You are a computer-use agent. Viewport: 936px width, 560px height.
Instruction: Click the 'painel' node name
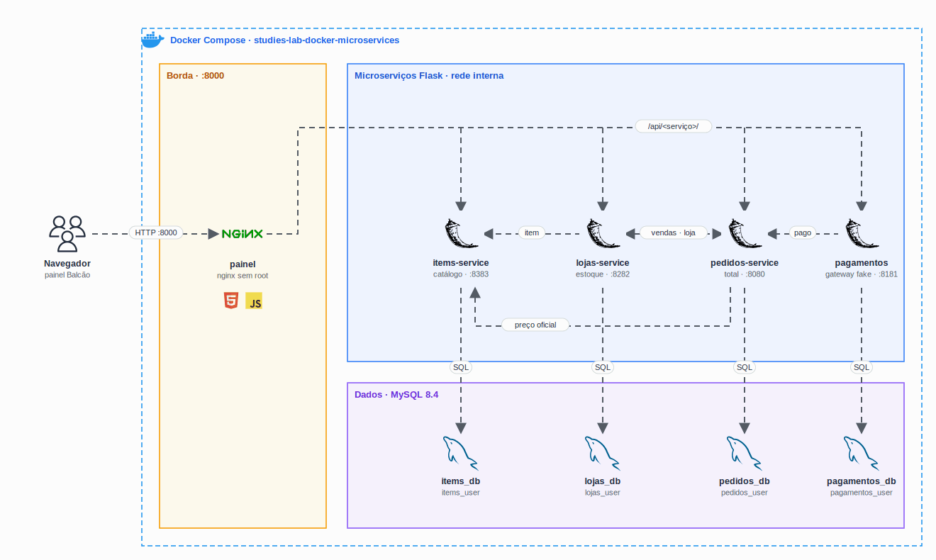pyautogui.click(x=243, y=264)
